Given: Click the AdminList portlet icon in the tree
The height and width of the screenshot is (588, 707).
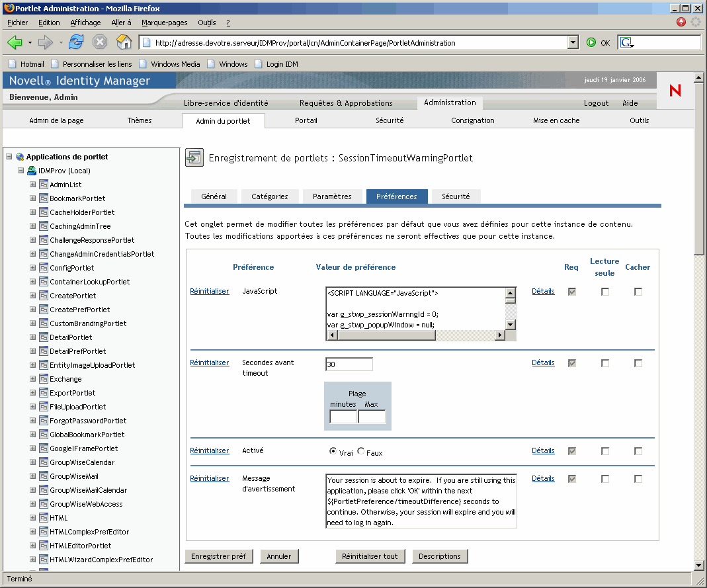Looking at the screenshot, I should pos(44,185).
